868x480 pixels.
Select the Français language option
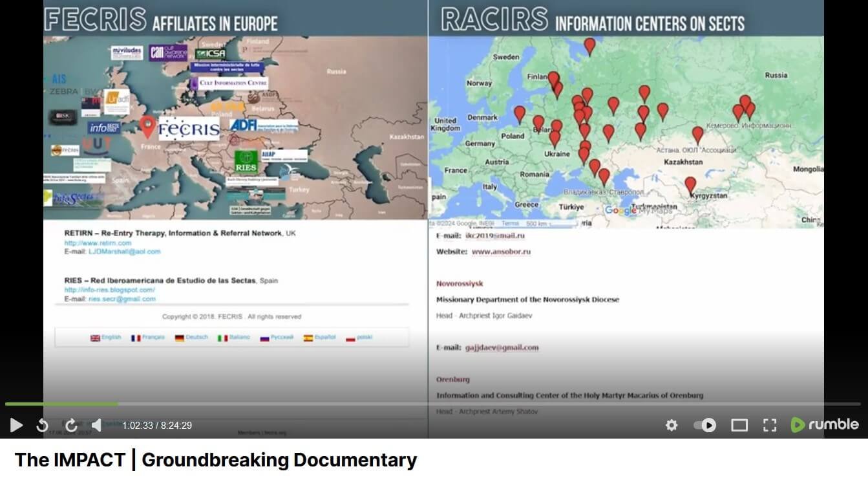point(148,338)
